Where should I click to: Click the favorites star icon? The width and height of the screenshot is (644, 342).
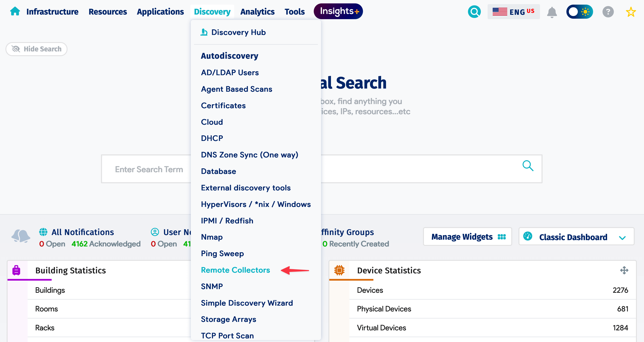click(x=631, y=12)
